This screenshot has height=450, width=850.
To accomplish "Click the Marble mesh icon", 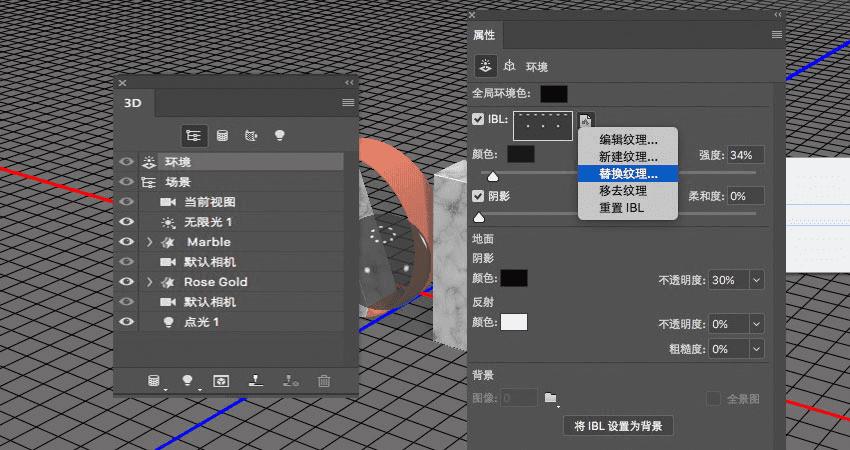I will [x=168, y=242].
